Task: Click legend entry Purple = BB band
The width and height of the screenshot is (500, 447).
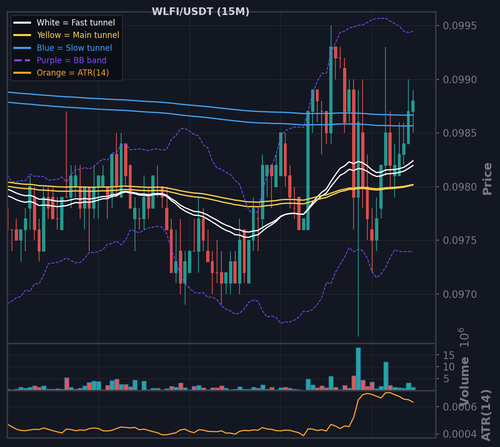Action: tap(72, 60)
